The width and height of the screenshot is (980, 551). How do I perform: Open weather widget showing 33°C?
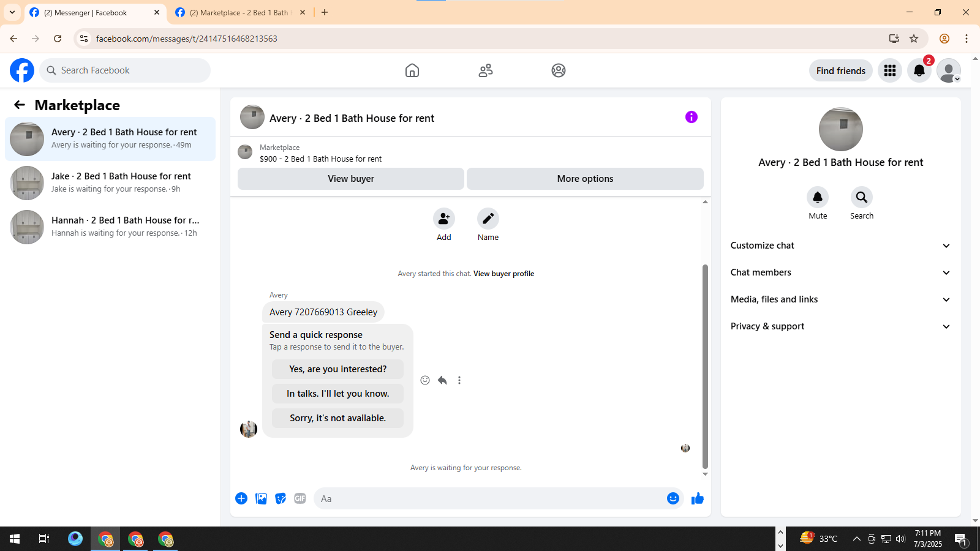point(819,539)
